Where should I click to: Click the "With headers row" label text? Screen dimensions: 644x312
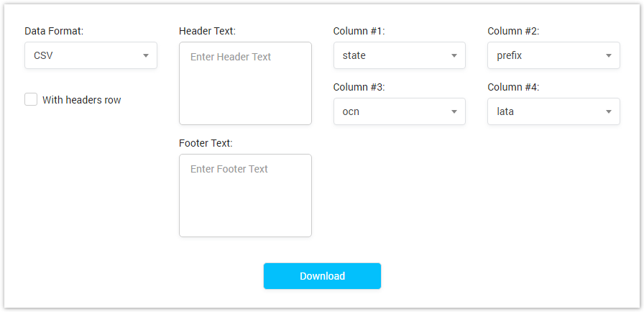[81, 100]
